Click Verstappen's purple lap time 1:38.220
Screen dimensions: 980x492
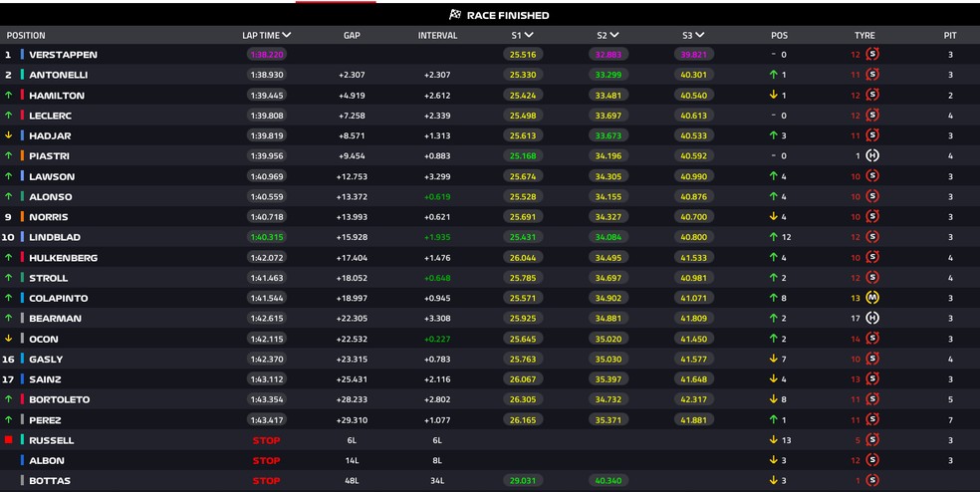click(x=267, y=55)
